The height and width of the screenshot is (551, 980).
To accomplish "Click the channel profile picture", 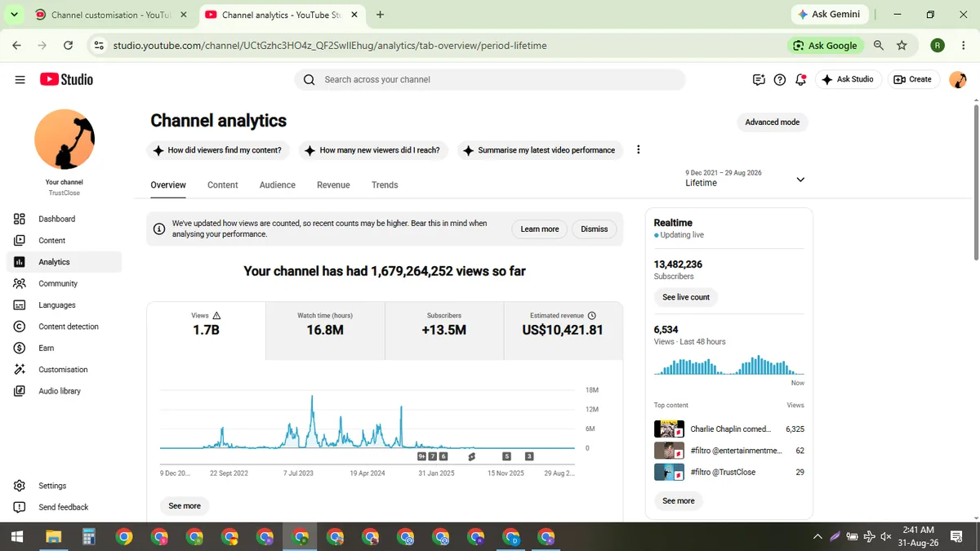I will click(x=65, y=140).
